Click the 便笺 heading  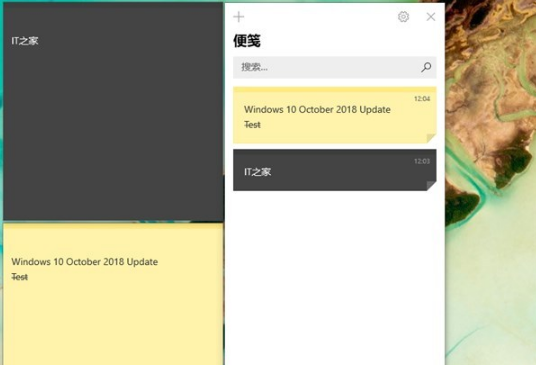click(247, 41)
